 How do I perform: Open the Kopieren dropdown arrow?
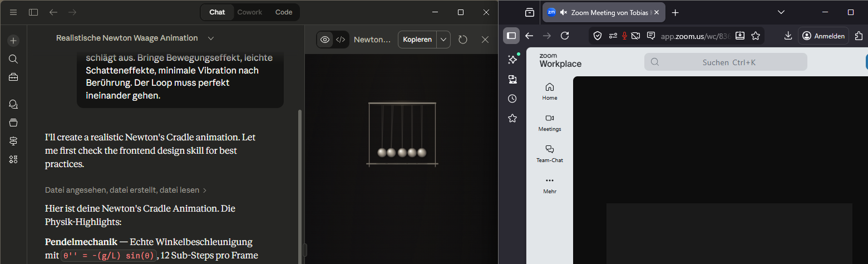(443, 40)
